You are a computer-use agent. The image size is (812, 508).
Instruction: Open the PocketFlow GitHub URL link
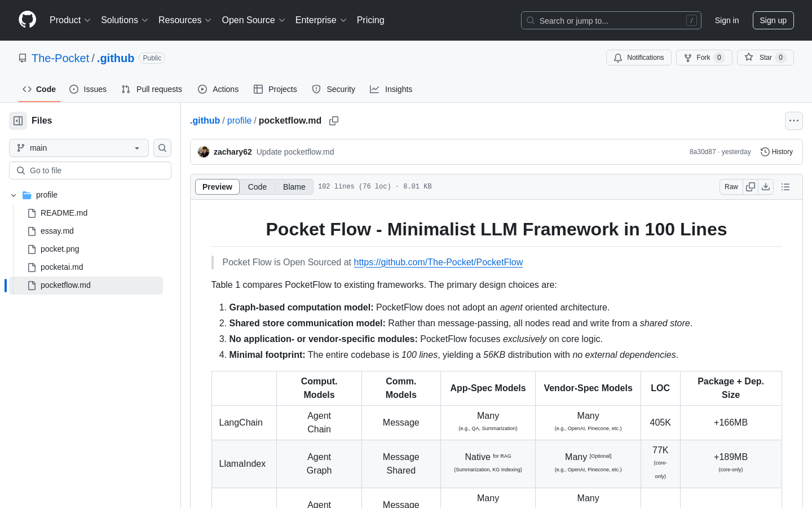(438, 262)
